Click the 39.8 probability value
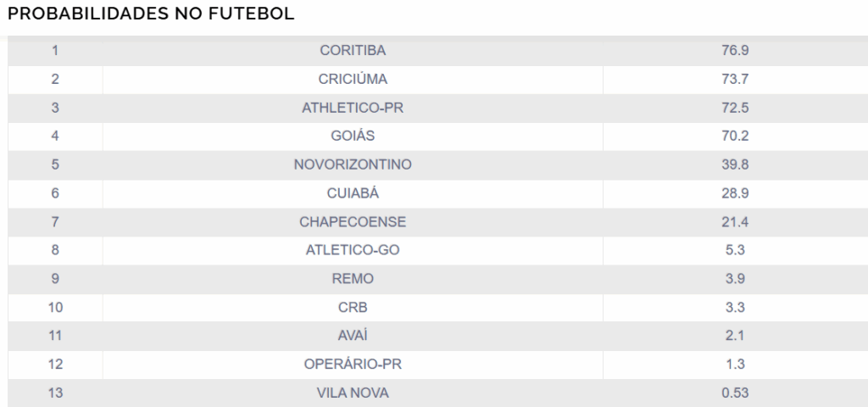Viewport: 868px width, 407px height. pyautogui.click(x=735, y=164)
